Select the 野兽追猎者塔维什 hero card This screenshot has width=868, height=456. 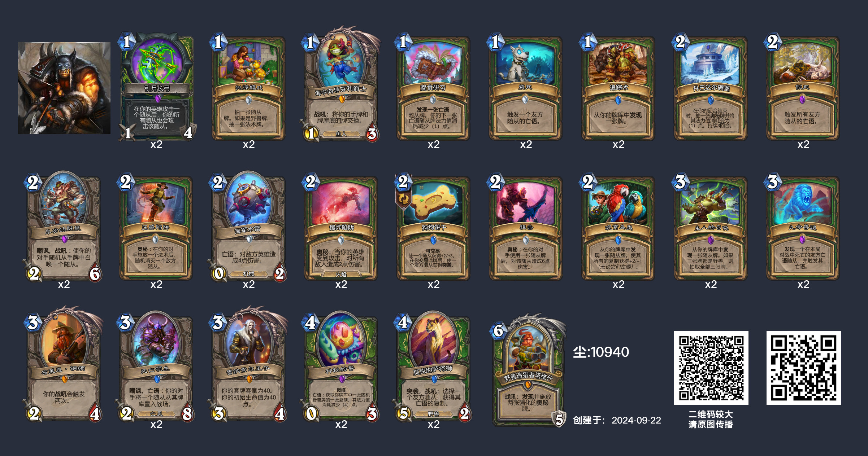[528, 370]
